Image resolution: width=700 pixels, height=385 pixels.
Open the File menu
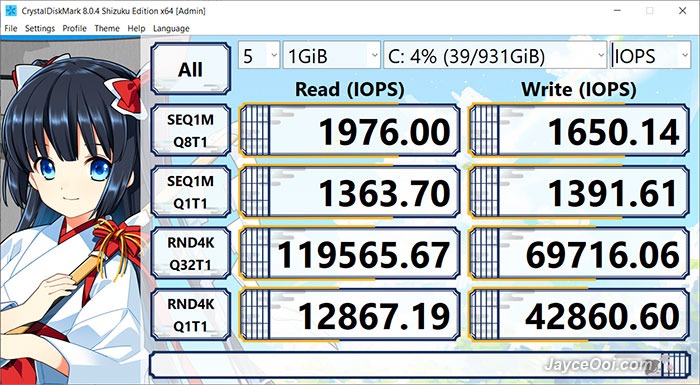pyautogui.click(x=11, y=28)
